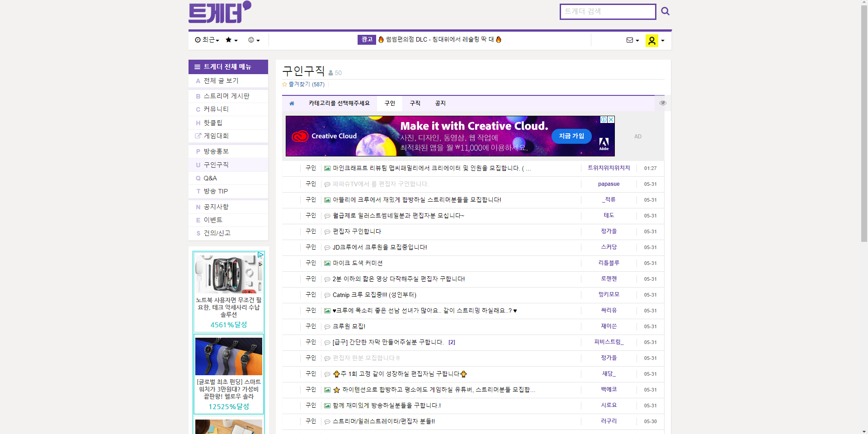Click author 피비스트림_
The image size is (868, 434).
click(x=609, y=342)
